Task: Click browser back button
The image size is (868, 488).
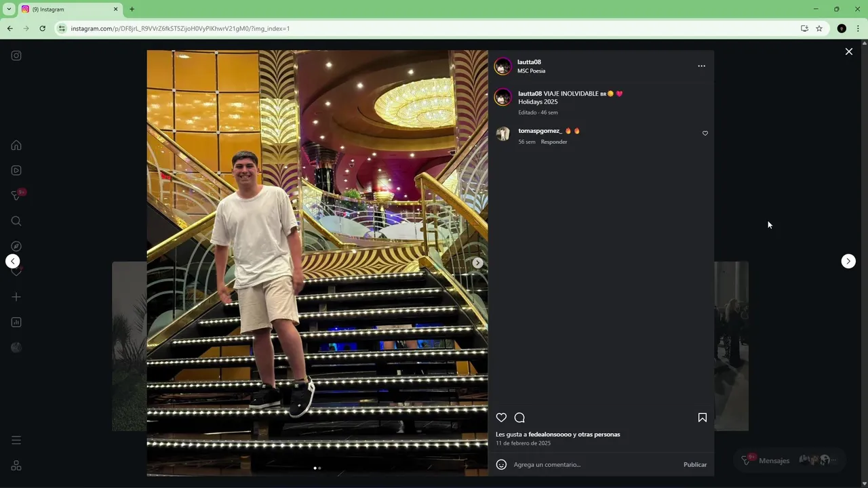Action: point(9,28)
